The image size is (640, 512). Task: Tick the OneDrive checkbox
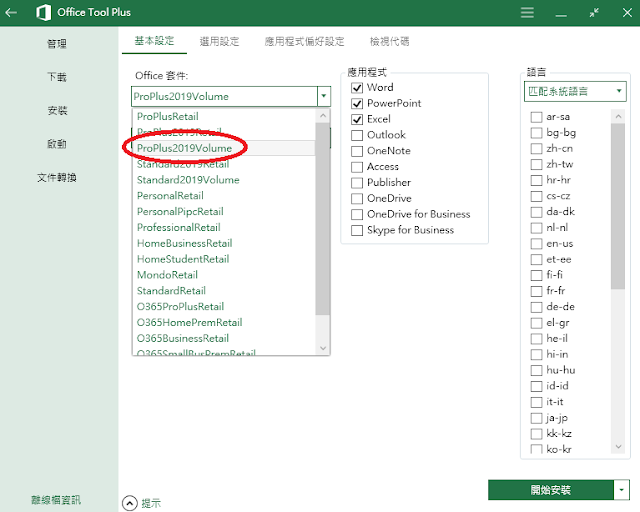click(x=357, y=198)
